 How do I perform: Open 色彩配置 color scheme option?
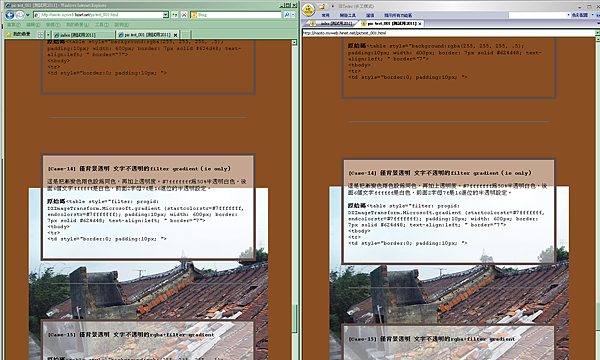pos(580,15)
